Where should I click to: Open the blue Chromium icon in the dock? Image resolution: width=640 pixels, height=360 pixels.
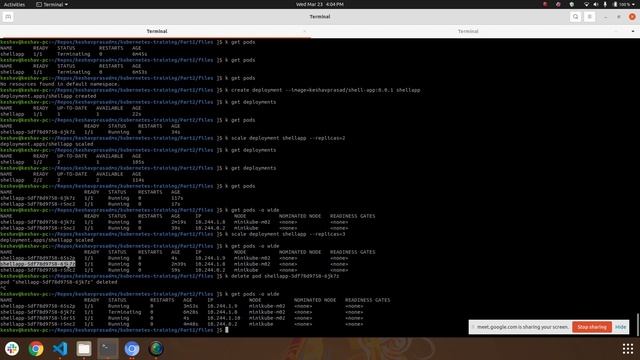132,349
